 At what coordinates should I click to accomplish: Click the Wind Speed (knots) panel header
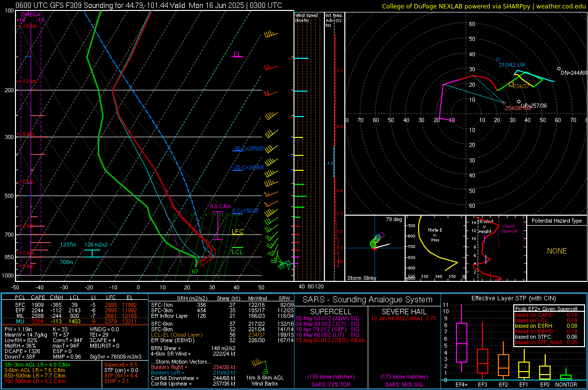(x=306, y=17)
